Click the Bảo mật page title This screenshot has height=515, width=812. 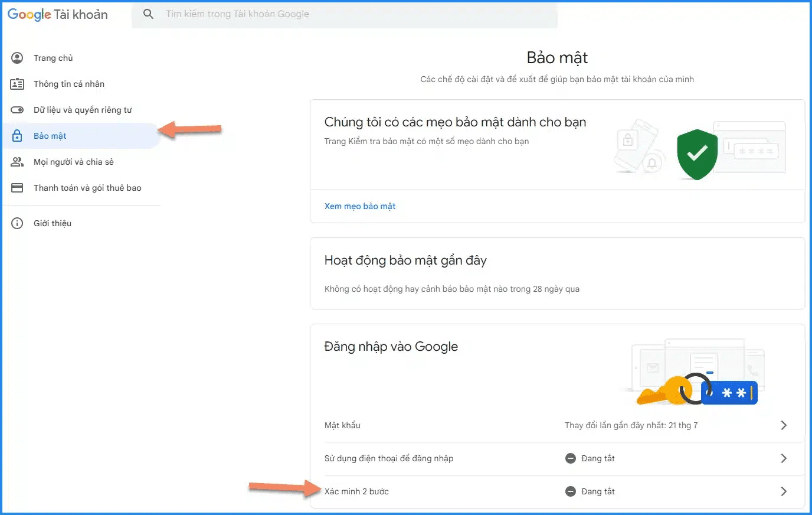[x=557, y=57]
